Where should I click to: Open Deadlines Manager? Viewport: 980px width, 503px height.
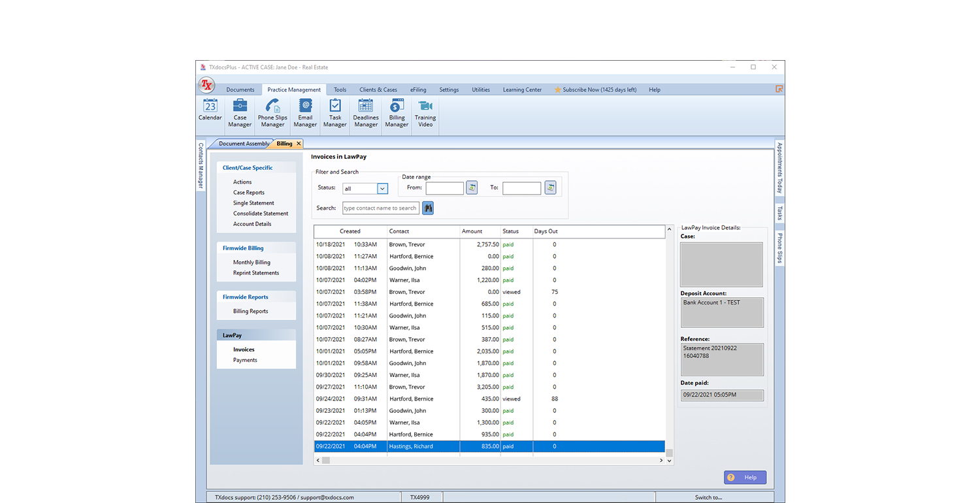366,113
